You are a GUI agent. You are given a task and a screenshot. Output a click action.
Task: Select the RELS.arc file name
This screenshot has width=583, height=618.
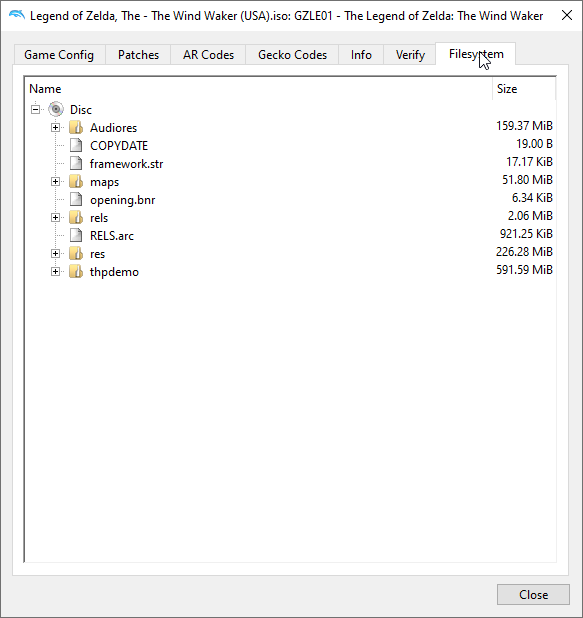point(112,236)
